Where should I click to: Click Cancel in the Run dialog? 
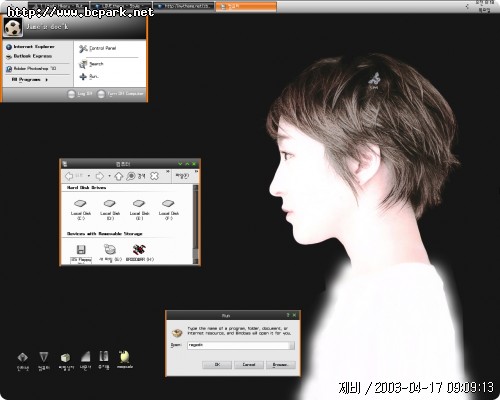click(249, 365)
